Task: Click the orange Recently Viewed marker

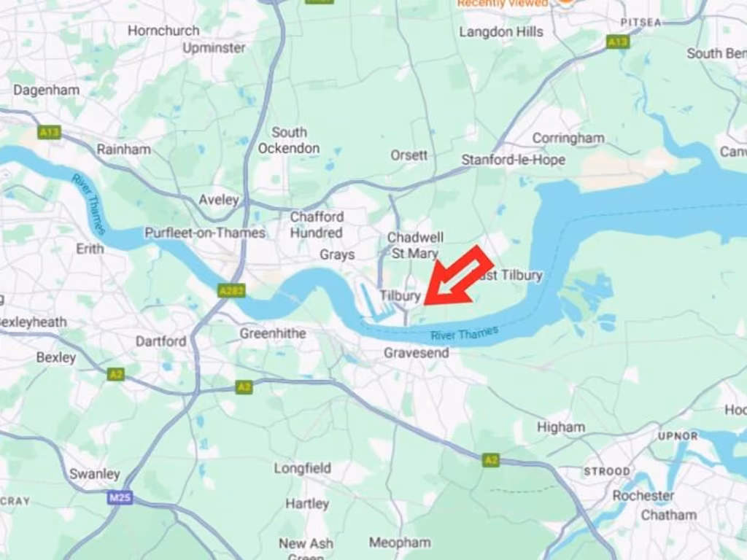Action: (x=565, y=2)
